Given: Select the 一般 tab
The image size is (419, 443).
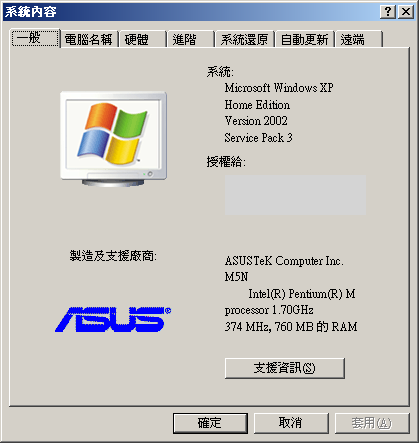Looking at the screenshot, I should coord(35,38).
